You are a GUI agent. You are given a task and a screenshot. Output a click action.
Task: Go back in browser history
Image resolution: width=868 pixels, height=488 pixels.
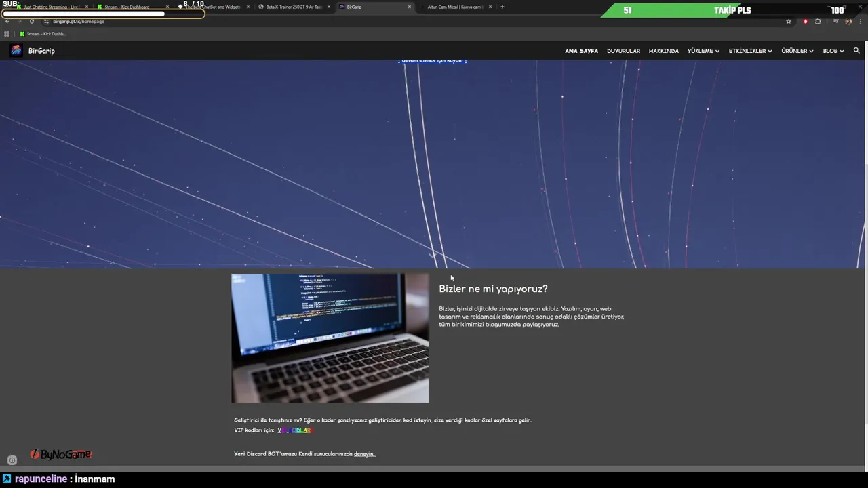point(7,21)
